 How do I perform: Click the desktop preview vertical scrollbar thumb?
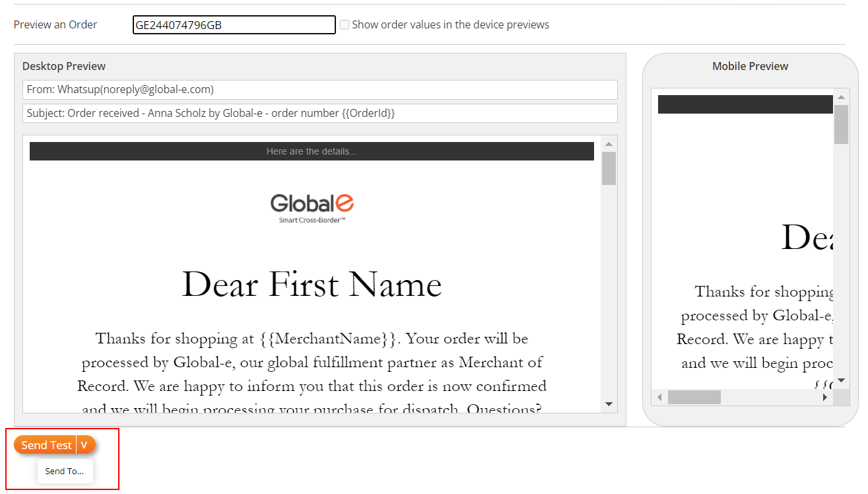point(609,168)
